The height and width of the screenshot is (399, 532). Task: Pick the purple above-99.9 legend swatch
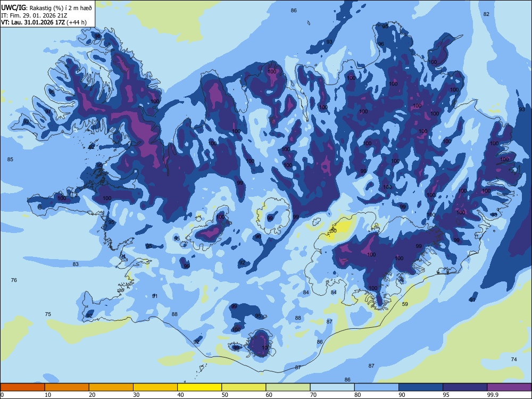coord(509,387)
